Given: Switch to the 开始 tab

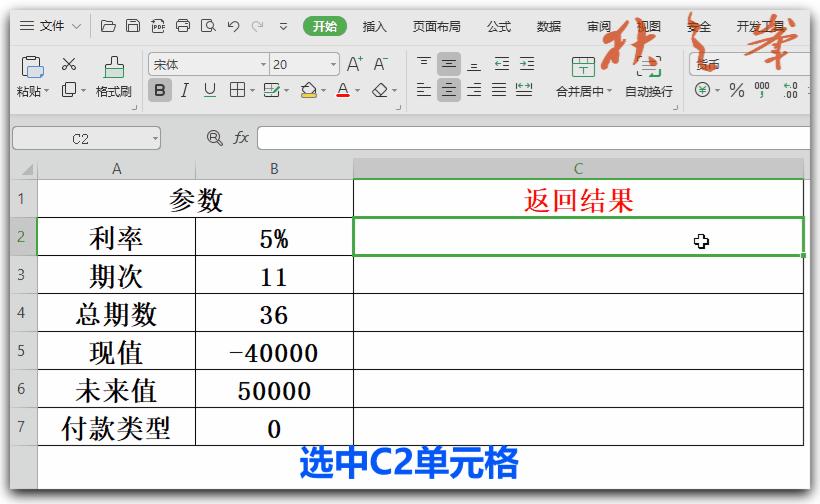Looking at the screenshot, I should [x=325, y=26].
